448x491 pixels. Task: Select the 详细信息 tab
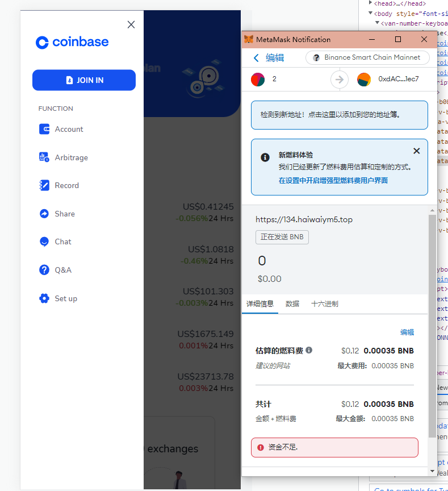click(x=260, y=304)
